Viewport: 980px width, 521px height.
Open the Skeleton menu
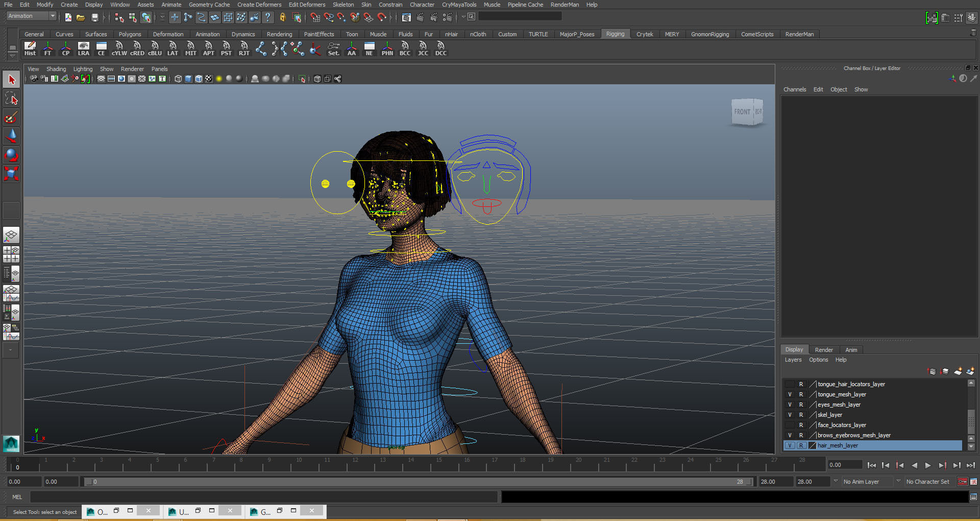[x=343, y=5]
